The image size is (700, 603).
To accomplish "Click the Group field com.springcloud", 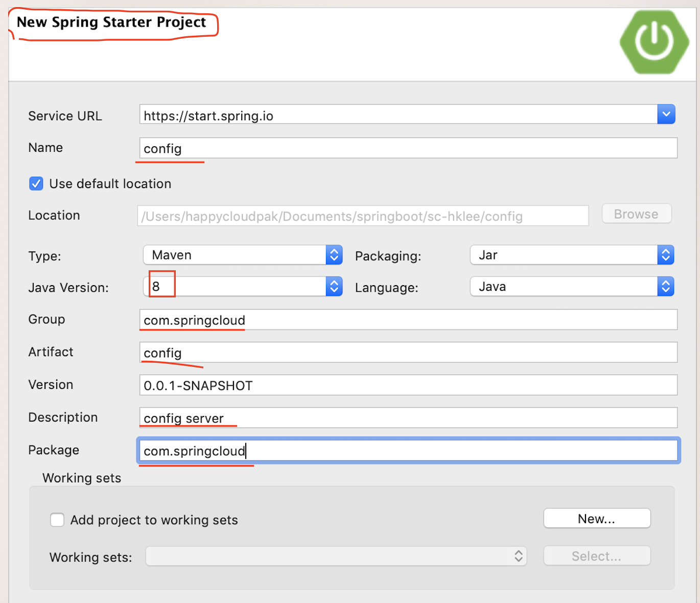I will pos(408,320).
